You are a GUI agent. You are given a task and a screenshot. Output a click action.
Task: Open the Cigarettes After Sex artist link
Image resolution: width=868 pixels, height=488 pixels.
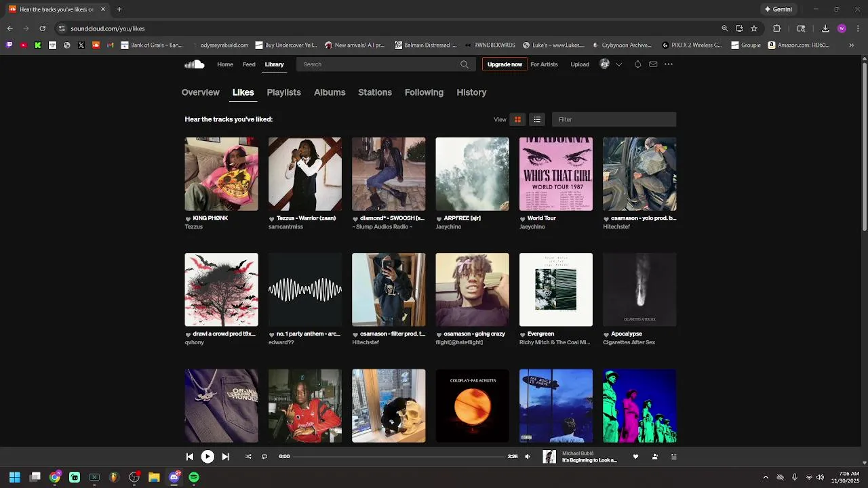[x=629, y=343]
